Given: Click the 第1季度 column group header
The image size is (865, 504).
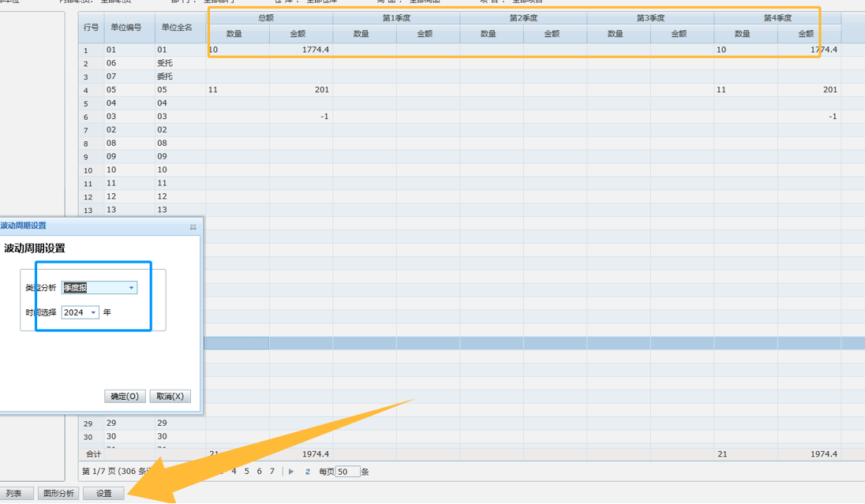Looking at the screenshot, I should (396, 18).
